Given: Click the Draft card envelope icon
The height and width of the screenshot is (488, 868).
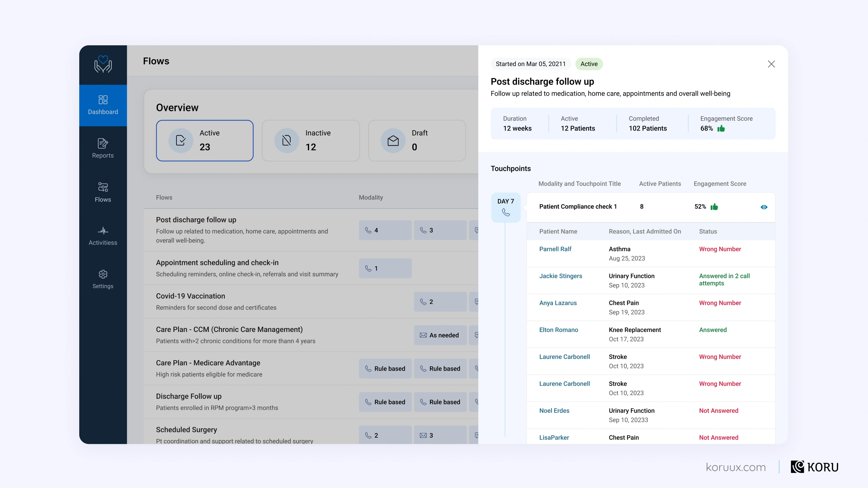Looking at the screenshot, I should (393, 141).
